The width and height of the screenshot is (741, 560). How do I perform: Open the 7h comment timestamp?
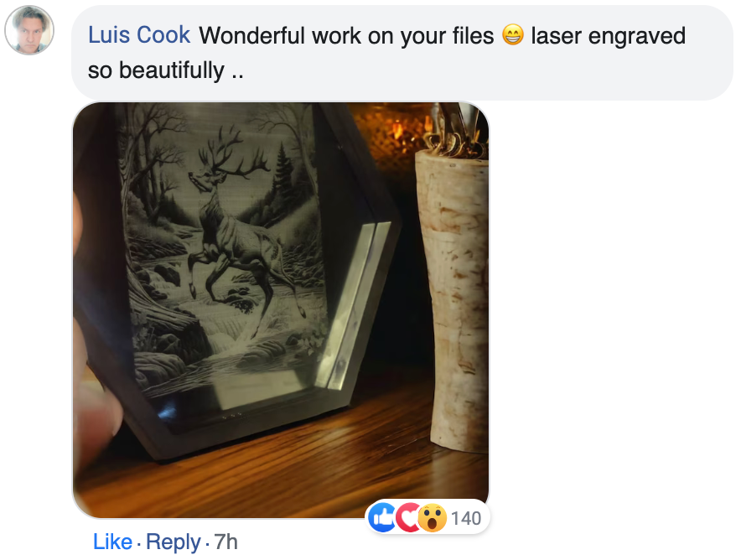[225, 542]
